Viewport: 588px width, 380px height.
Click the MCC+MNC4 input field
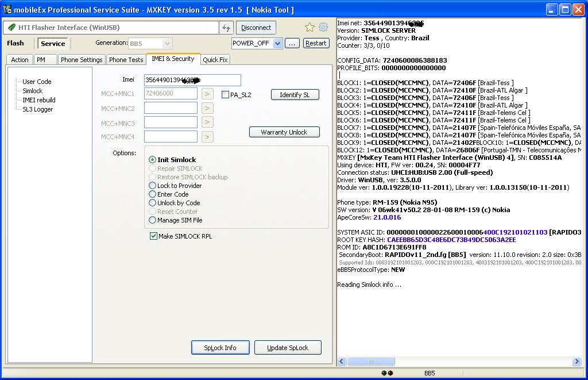point(171,136)
